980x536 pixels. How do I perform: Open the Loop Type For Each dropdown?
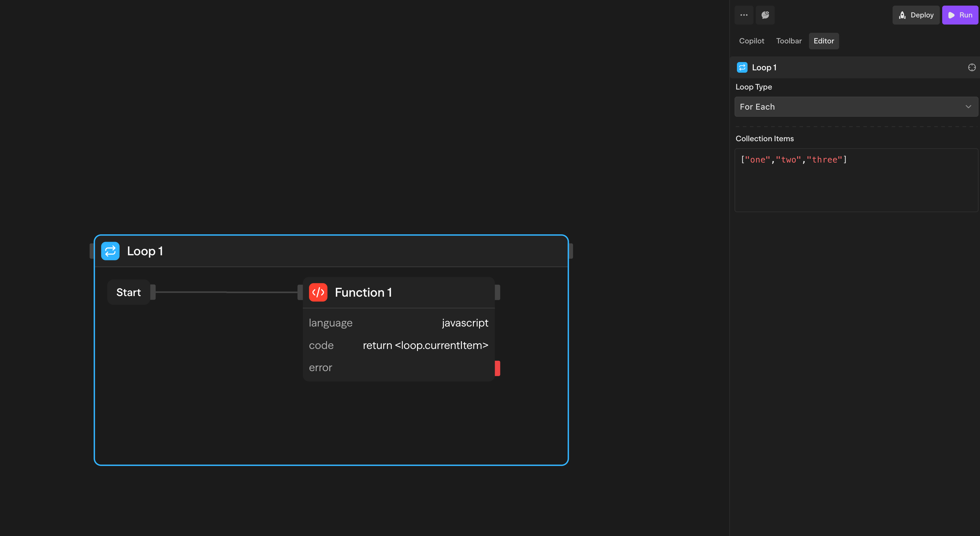click(855, 107)
